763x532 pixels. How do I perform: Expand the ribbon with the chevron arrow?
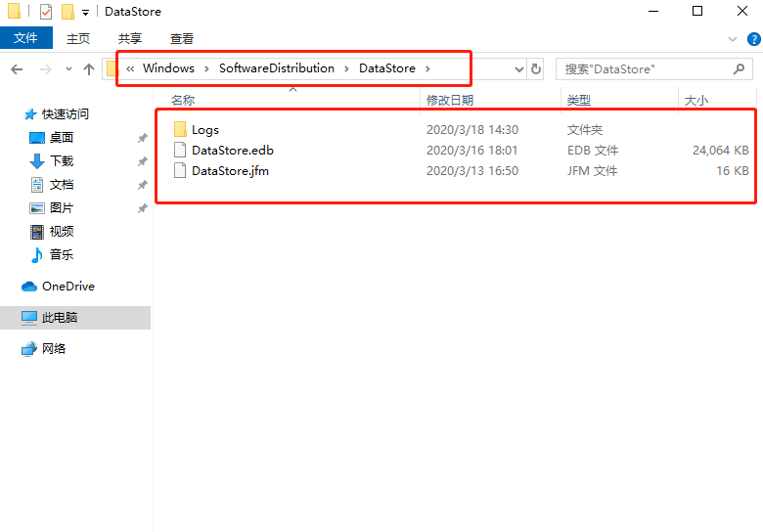(x=733, y=38)
